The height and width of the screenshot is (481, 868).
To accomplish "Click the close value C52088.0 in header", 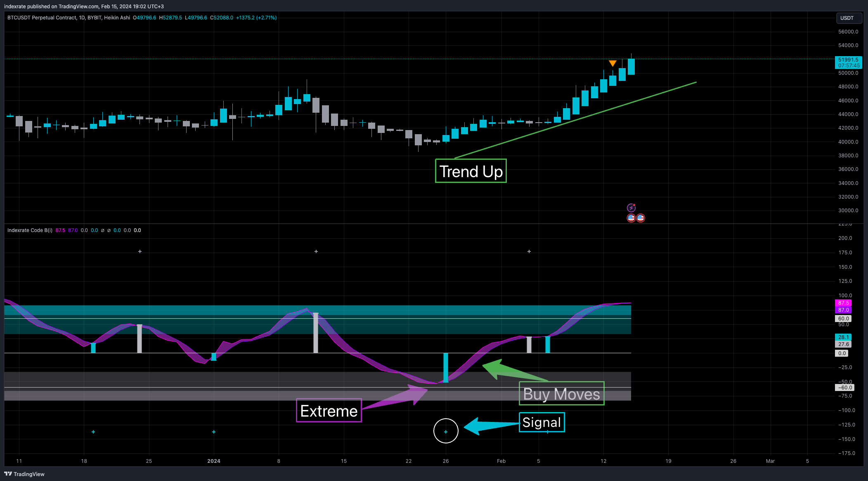I will pyautogui.click(x=222, y=18).
